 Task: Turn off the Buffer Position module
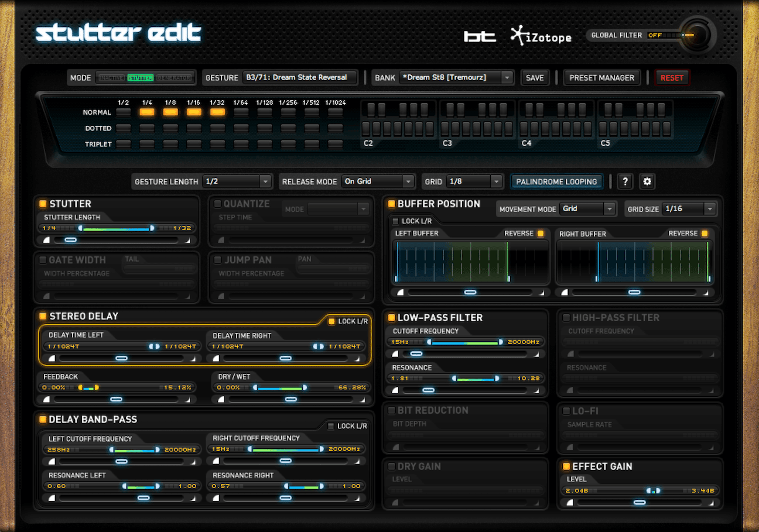tap(391, 204)
